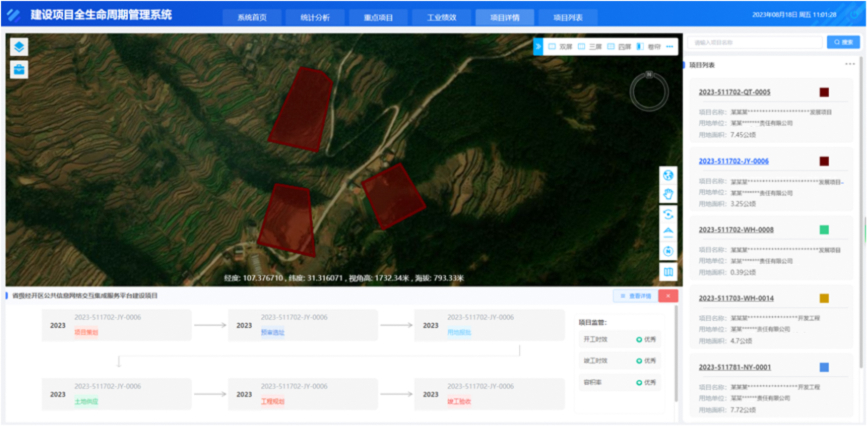Click the bottom icon in map side toolbar
This screenshot has width=867, height=426.
tap(668, 271)
